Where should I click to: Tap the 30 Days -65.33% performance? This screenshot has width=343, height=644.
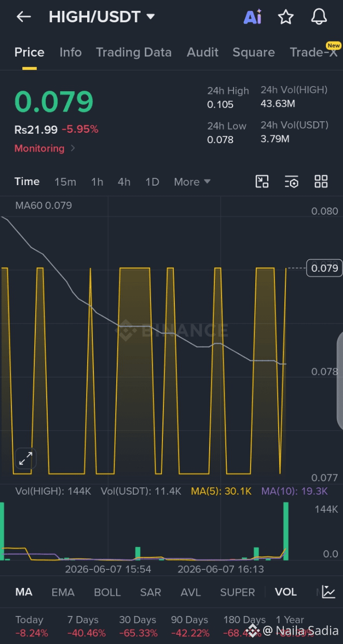pyautogui.click(x=138, y=626)
